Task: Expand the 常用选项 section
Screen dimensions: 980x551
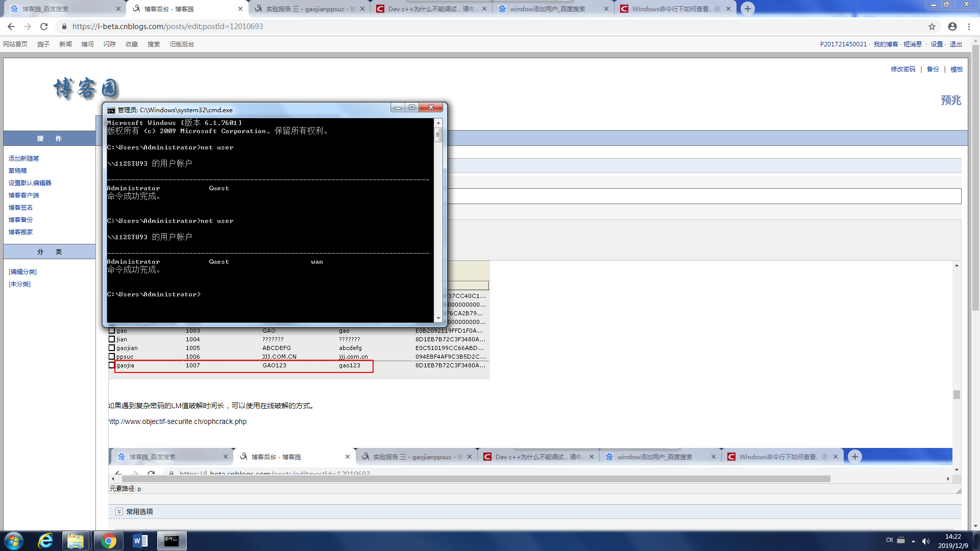Action: click(x=119, y=511)
